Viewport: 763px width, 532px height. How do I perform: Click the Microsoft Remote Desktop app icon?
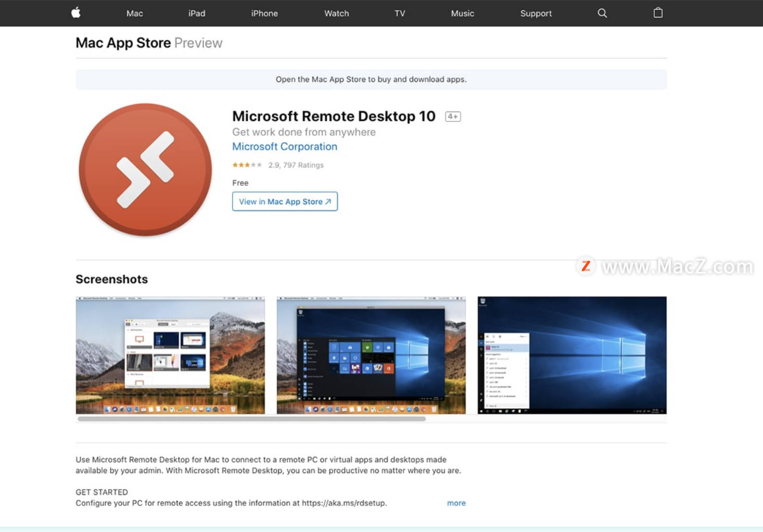(x=145, y=170)
